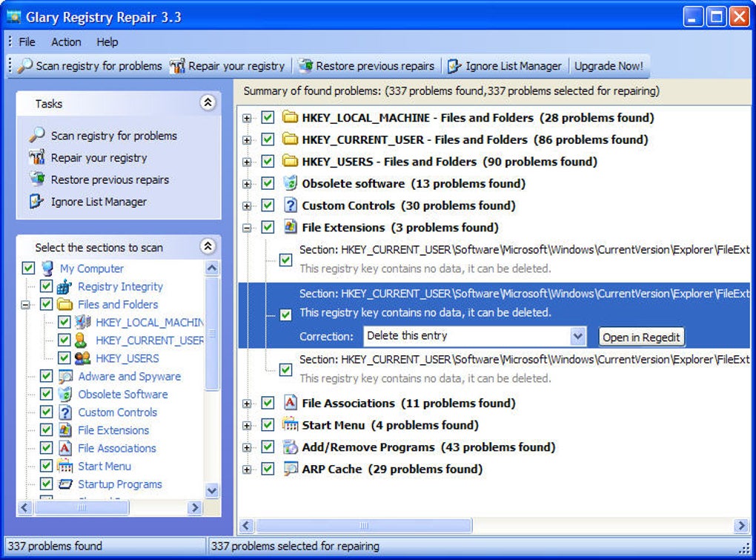Viewport: 756px width, 560px height.
Task: Click the HKEY_CURRENT_USER user icon in sections tree
Action: [81, 340]
